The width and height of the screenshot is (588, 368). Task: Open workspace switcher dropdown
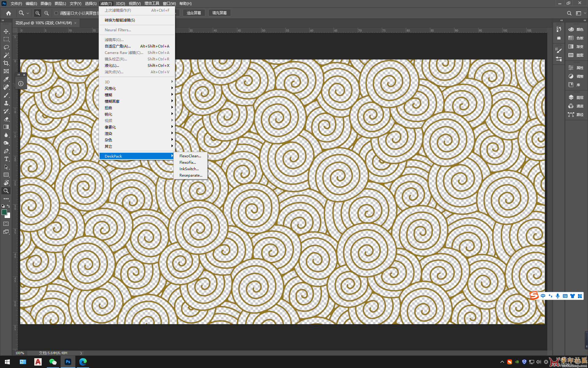click(x=585, y=13)
